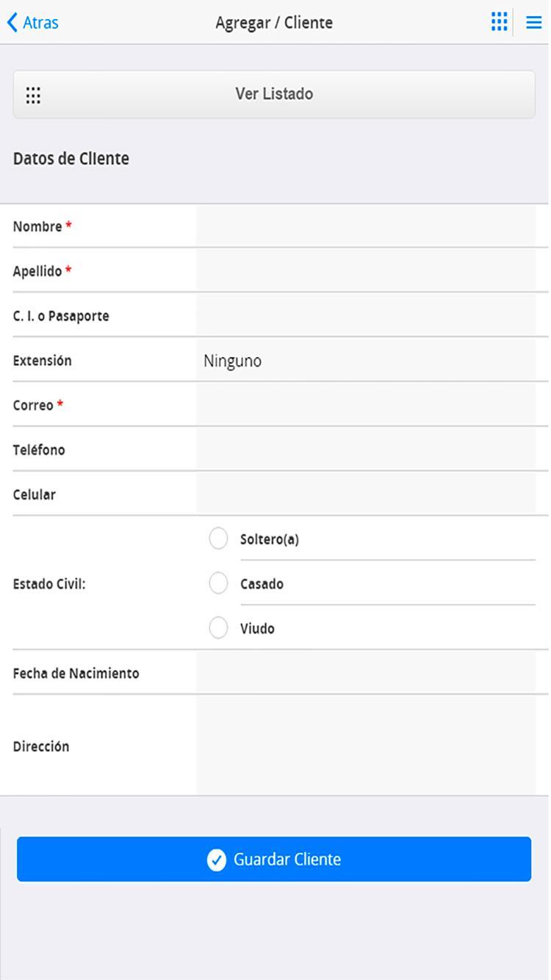
Task: Select the C. I. o Pasaporte field
Action: coord(366,316)
